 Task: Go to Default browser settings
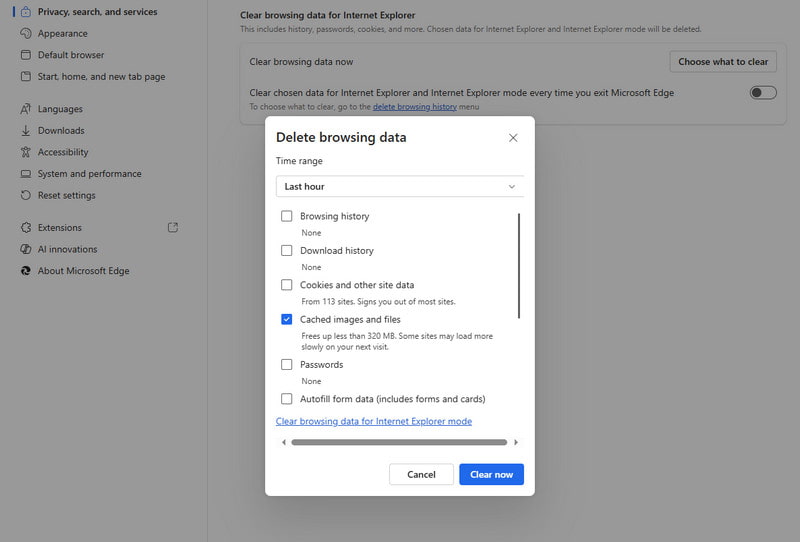(71, 55)
